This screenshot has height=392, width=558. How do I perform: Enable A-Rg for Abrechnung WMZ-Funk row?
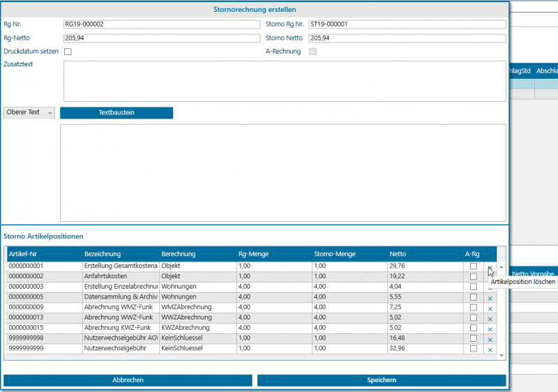click(474, 308)
